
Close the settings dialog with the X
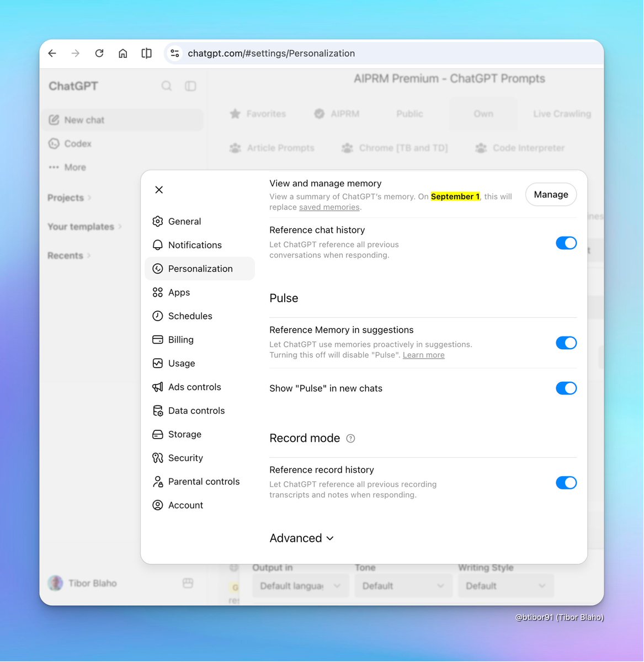click(159, 190)
